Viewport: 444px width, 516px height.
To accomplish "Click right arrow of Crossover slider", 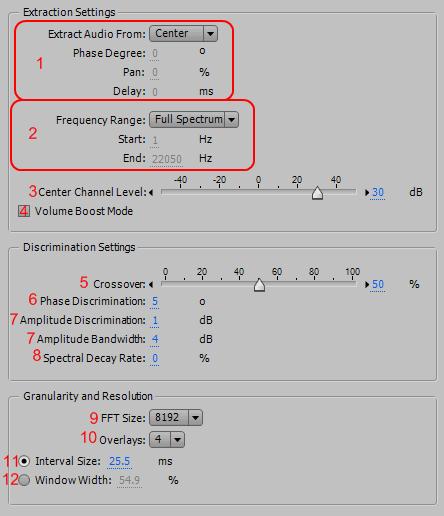I will tap(367, 284).
